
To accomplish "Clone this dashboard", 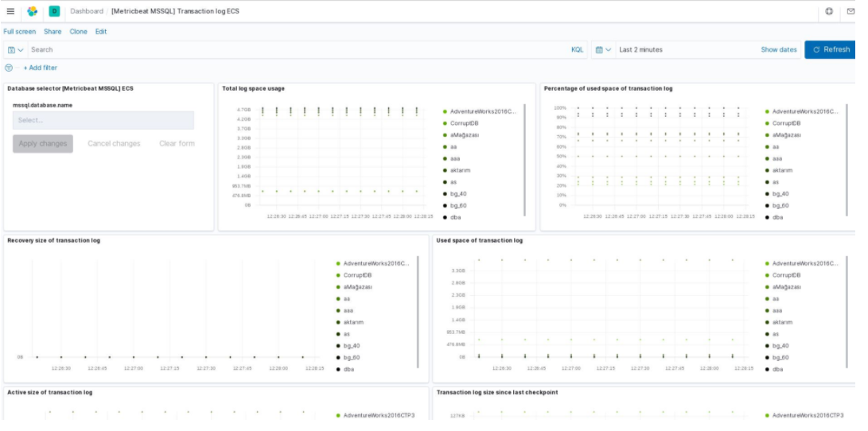I will point(78,32).
